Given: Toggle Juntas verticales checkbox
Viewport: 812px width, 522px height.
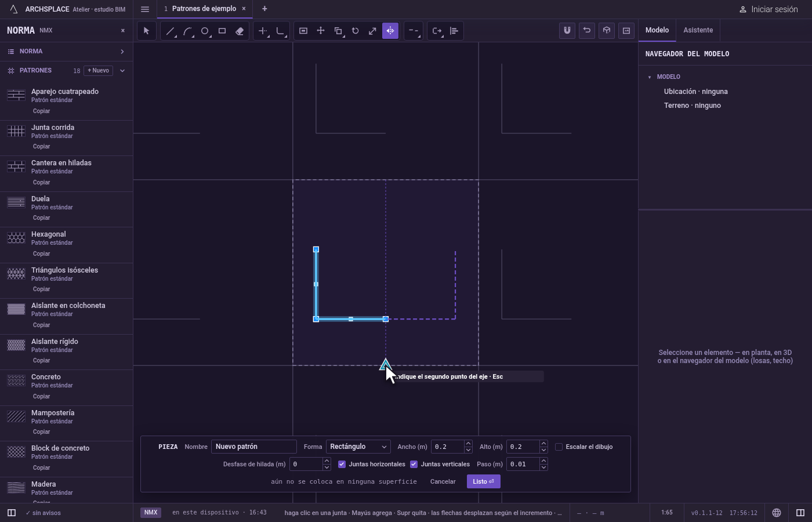Looking at the screenshot, I should pyautogui.click(x=414, y=464).
